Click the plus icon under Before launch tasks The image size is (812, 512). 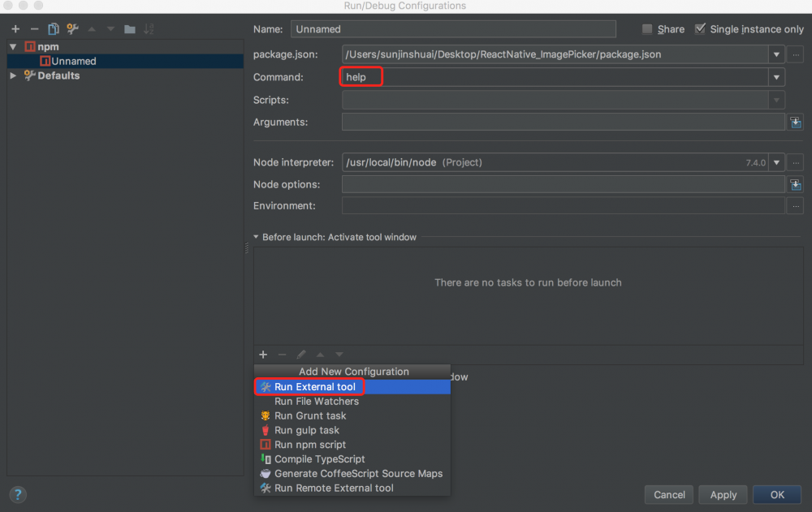262,355
